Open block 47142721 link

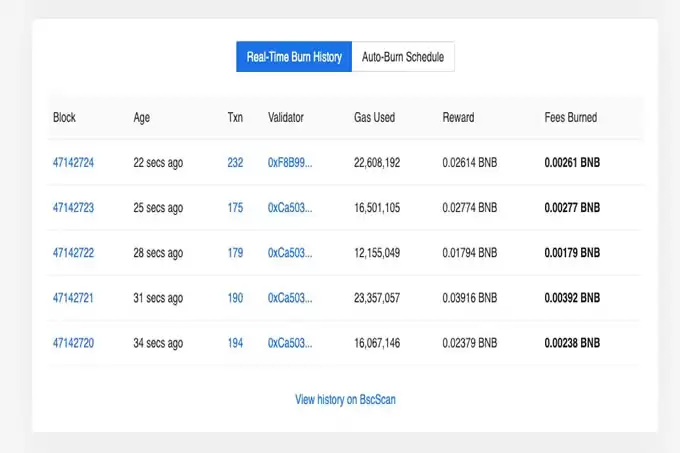pos(73,298)
